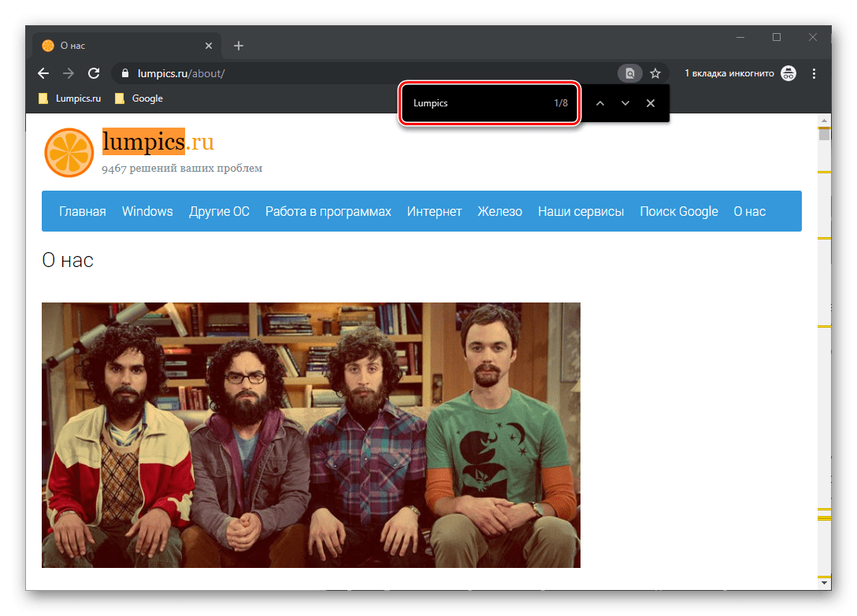Open a new tab with the plus button
Image resolution: width=857 pixels, height=616 pixels.
click(239, 46)
